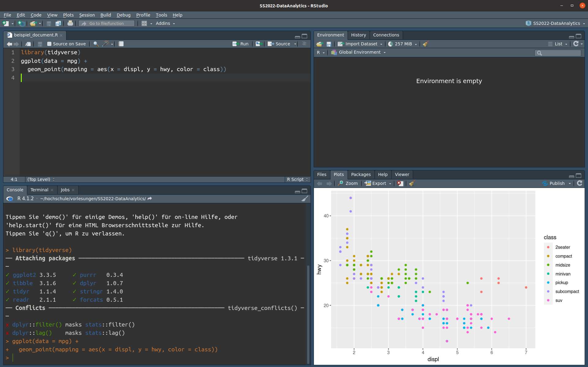Switch to the History tab

(x=358, y=35)
